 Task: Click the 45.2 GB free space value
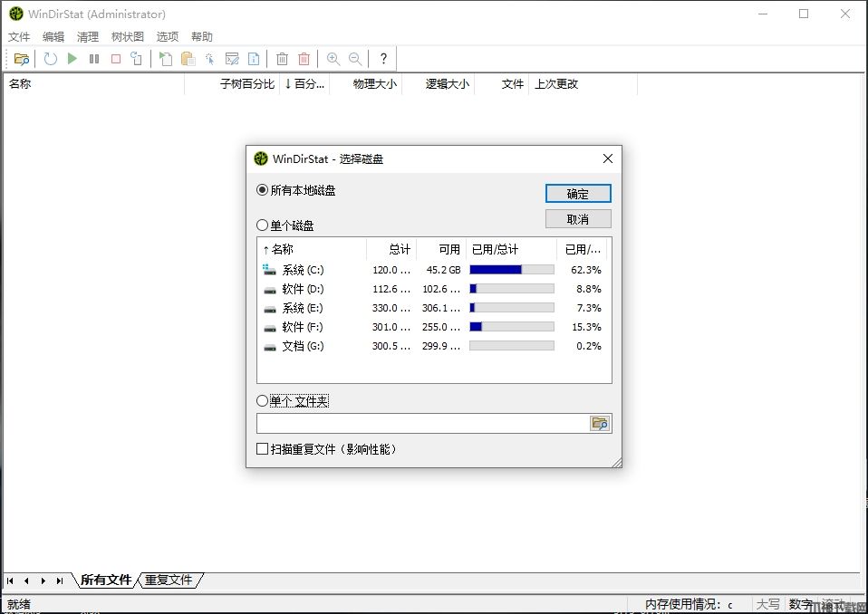point(443,270)
